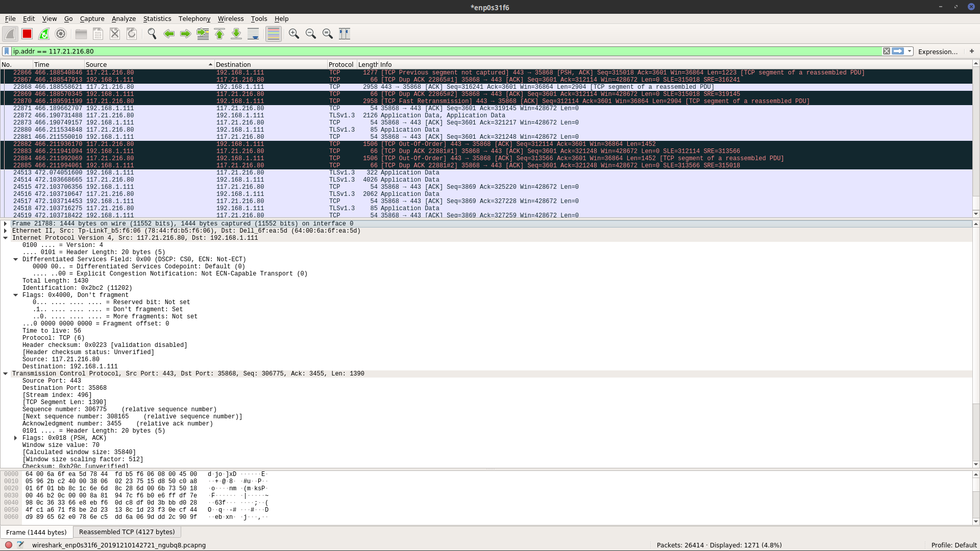Open capture options gear icon
This screenshot has height=551, width=980.
(61, 34)
